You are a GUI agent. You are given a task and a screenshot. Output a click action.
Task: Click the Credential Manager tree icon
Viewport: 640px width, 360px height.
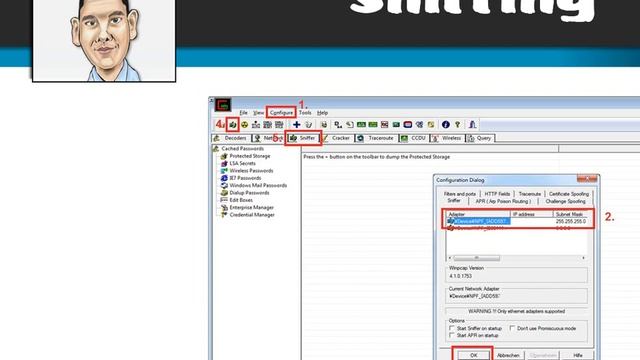[224, 215]
